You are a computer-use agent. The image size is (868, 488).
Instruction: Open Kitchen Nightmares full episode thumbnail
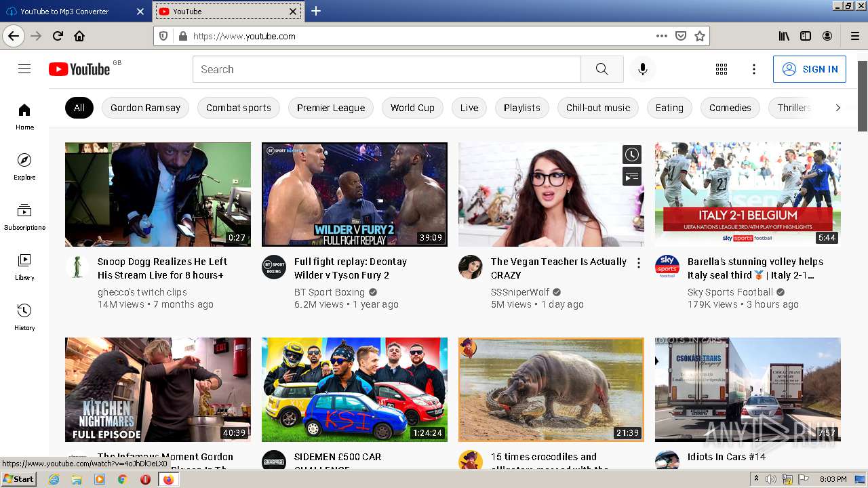pos(158,390)
